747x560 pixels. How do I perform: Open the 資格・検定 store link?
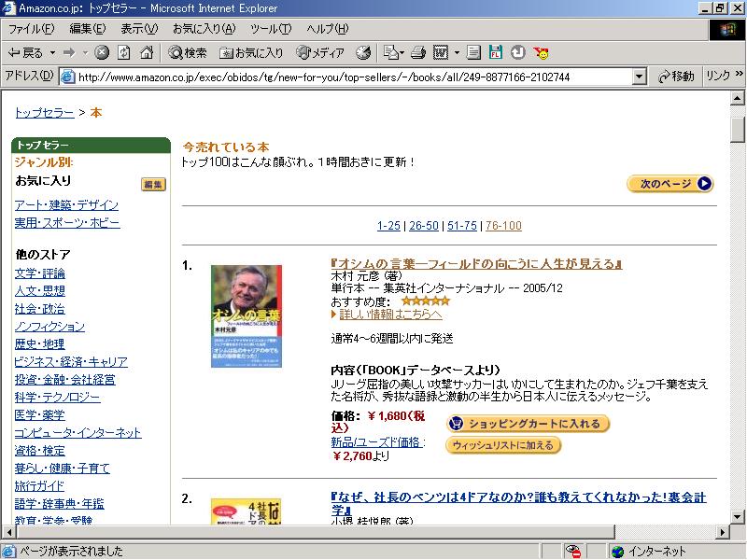(x=40, y=451)
